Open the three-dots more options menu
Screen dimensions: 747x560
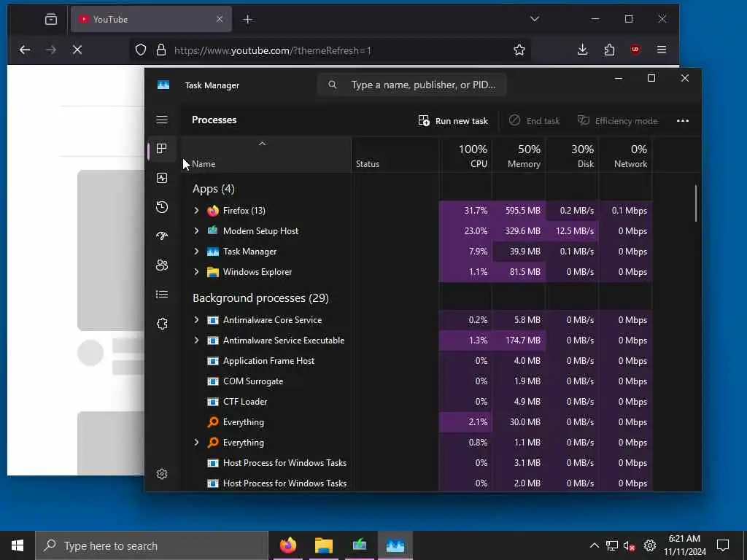point(683,120)
